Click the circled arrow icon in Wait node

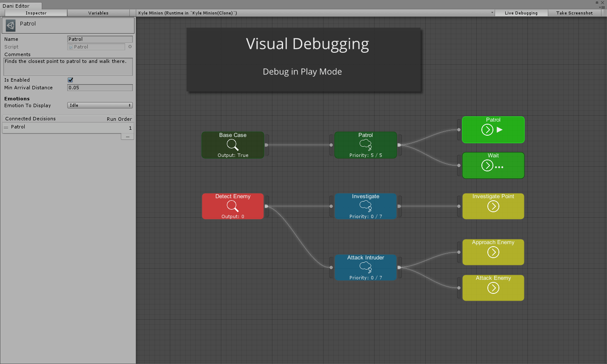click(x=487, y=165)
